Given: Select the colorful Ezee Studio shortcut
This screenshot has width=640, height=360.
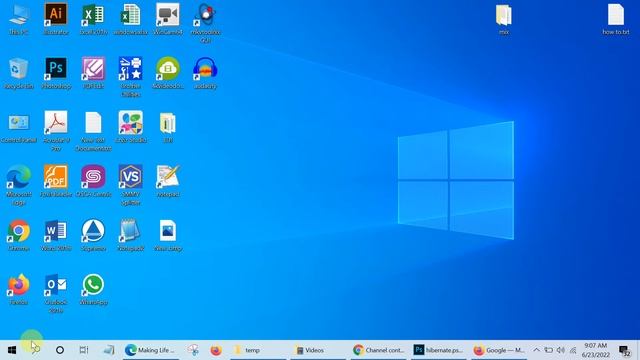Looking at the screenshot, I should 131,127.
